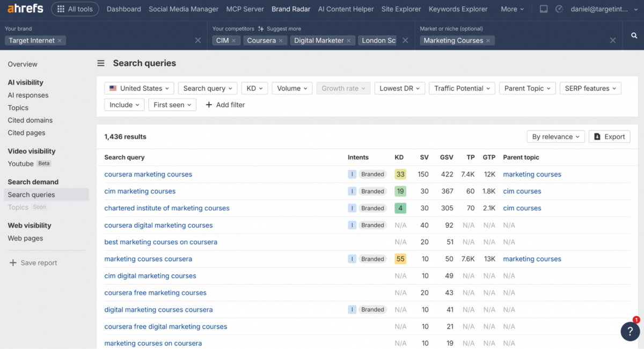The width and height of the screenshot is (644, 349).
Task: Open the By relevance sort dropdown
Action: (556, 137)
